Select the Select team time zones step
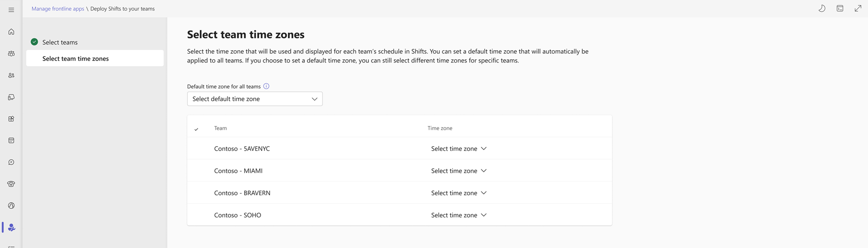868x248 pixels. pyautogui.click(x=75, y=58)
